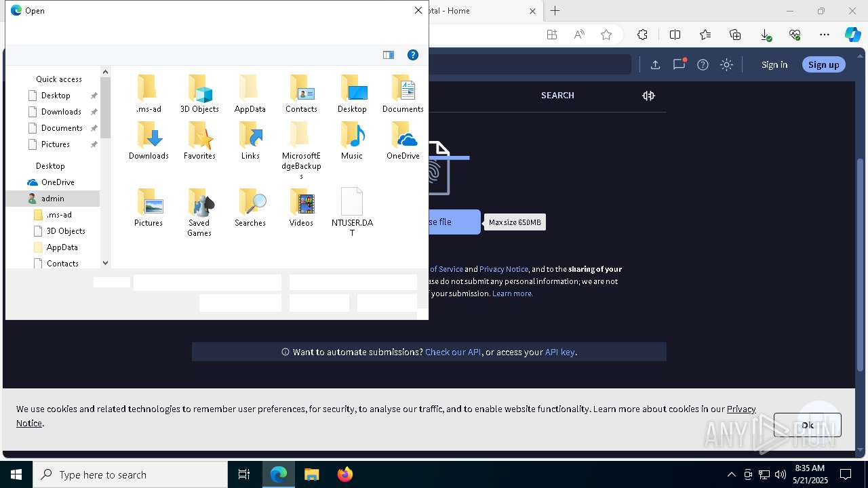Select Pictures under Quick access

(x=56, y=144)
